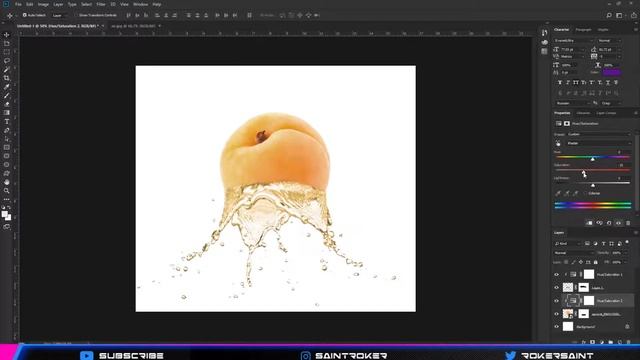The image size is (640, 360).
Task: Hide the top Hue/Saturation 1 layer
Action: click(556, 275)
